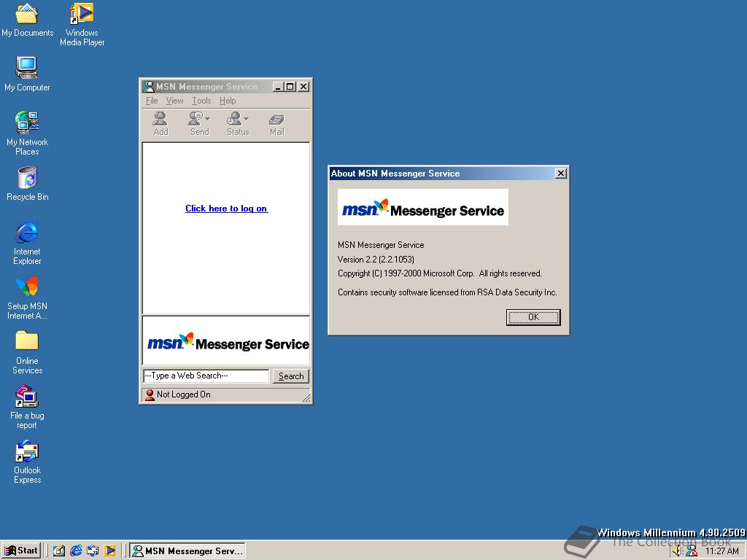The width and height of the screenshot is (747, 560).
Task: Select the Recycle Bin desktop icon
Action: (x=27, y=184)
